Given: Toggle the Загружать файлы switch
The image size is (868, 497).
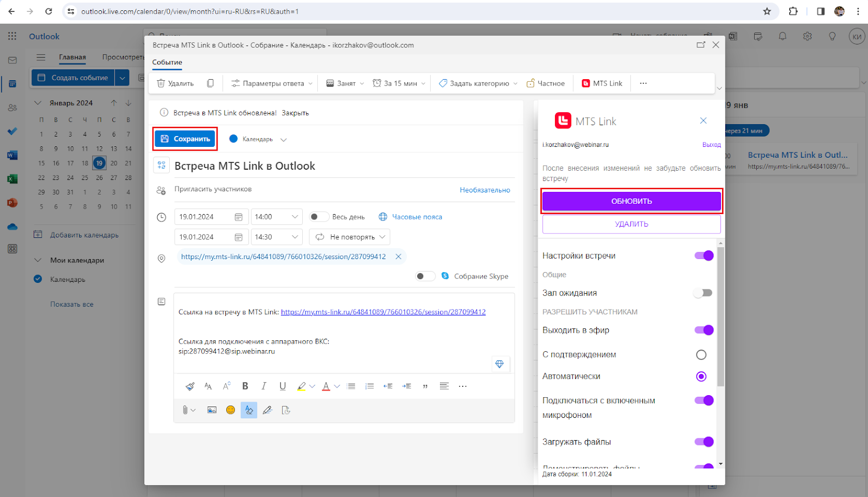Looking at the screenshot, I should (x=704, y=442).
